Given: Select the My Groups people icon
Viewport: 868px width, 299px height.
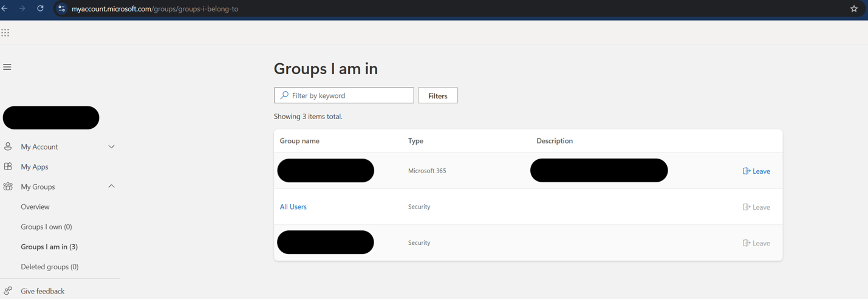Looking at the screenshot, I should 8,187.
